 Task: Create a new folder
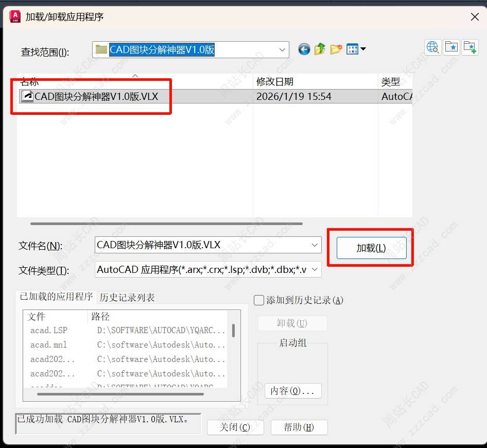tap(336, 49)
